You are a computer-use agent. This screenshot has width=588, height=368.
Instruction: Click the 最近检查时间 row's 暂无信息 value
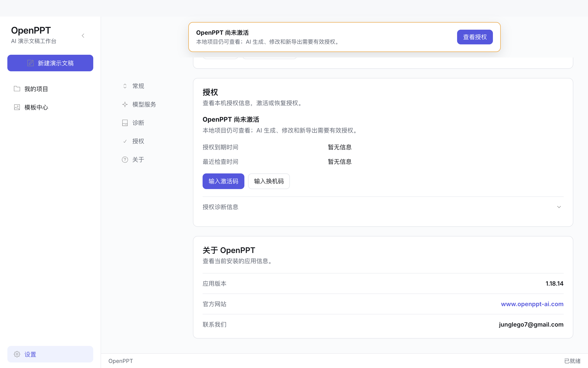point(340,162)
